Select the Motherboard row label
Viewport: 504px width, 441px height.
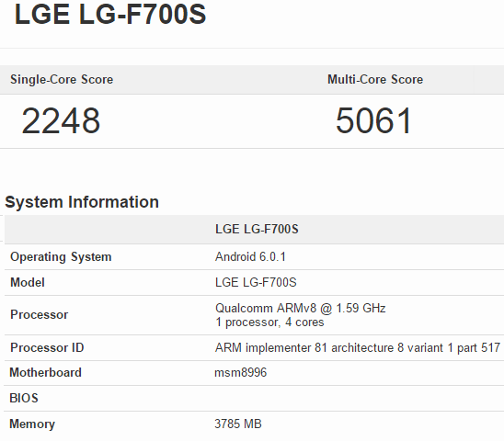(x=46, y=373)
